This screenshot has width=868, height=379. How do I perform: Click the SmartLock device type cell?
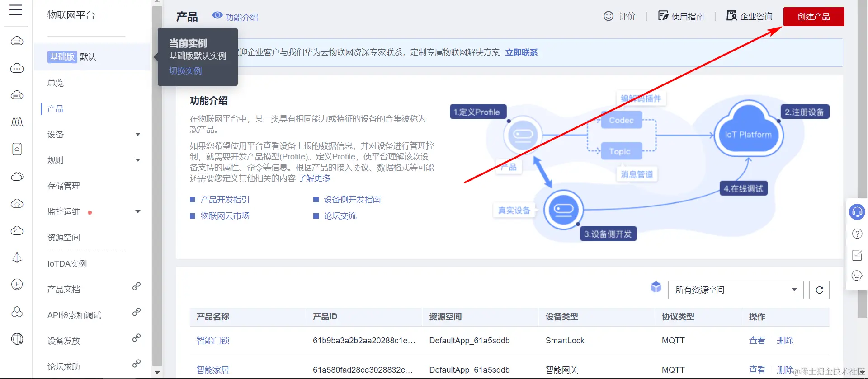(565, 341)
